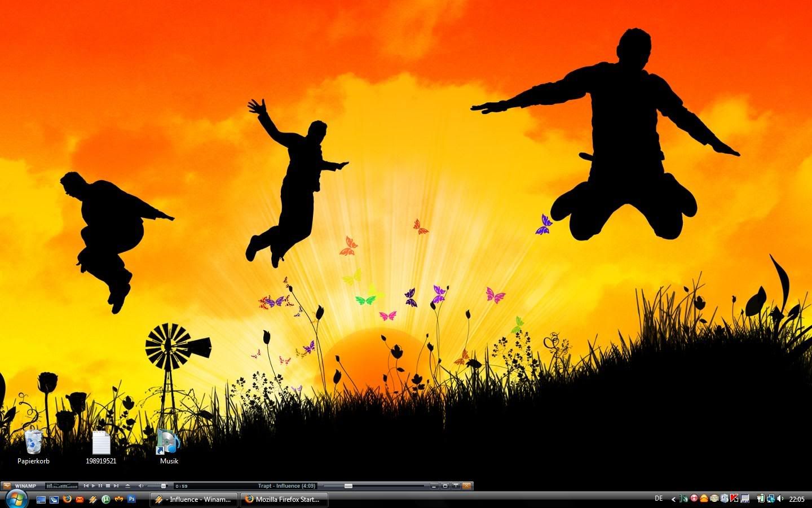Open the Musik shortcut on desktop

(x=169, y=442)
